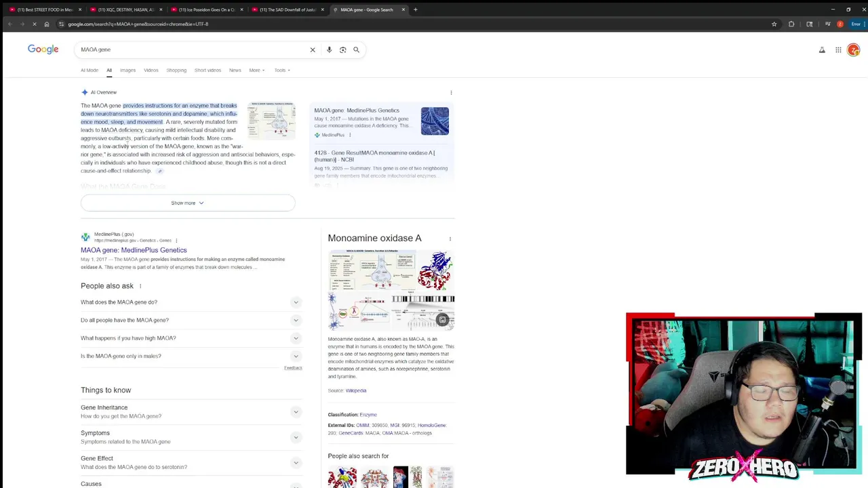Select the Short videos tab
The image size is (868, 488).
pyautogui.click(x=208, y=70)
